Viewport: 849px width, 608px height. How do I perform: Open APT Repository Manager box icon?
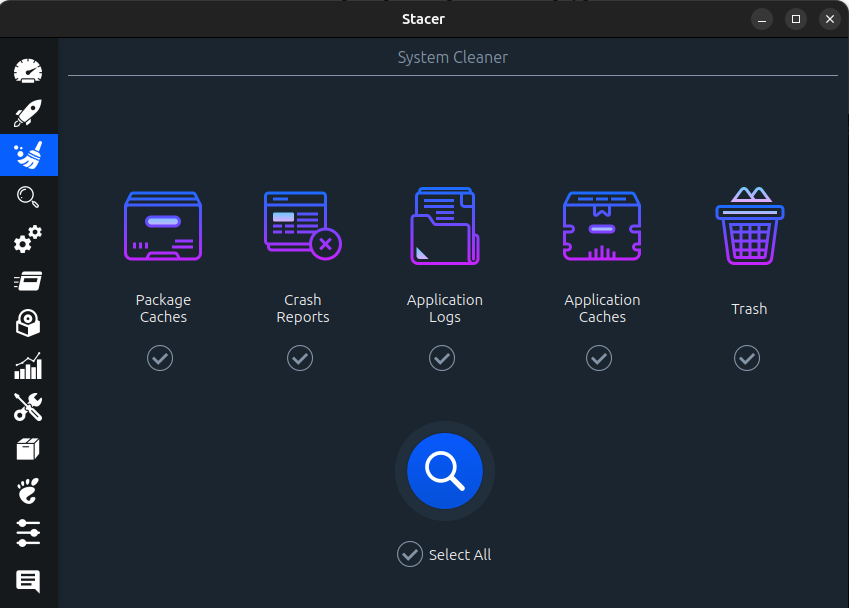(x=28, y=449)
